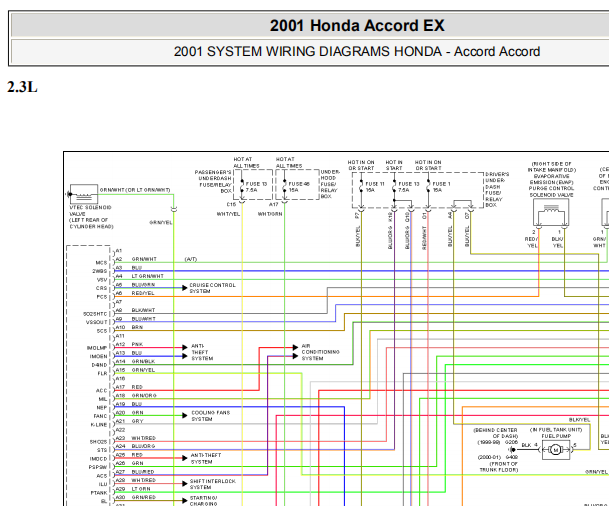609x506 pixels.
Task: Click pin A9 'BLU/WHT' label
Action: pyautogui.click(x=144, y=319)
